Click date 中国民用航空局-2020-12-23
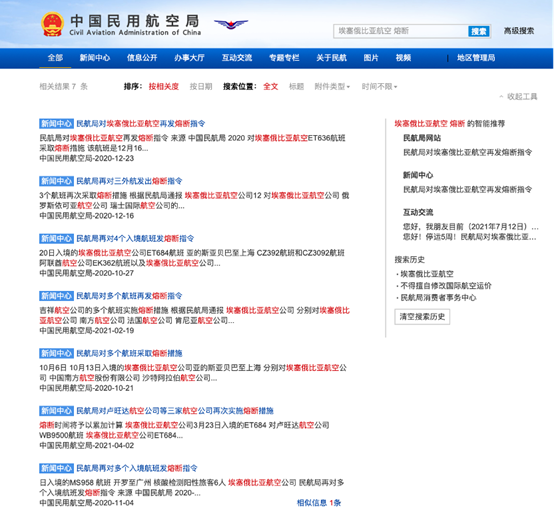This screenshot has width=554, height=526. 87,159
